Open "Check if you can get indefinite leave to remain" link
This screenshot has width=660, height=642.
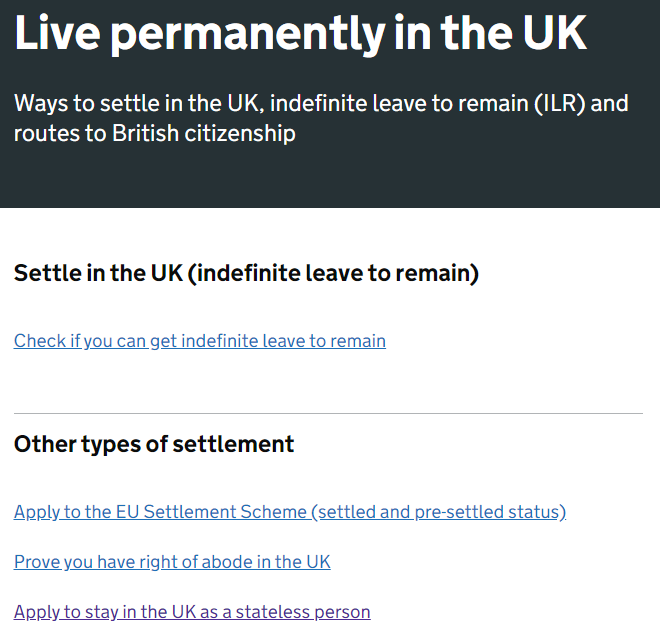[x=200, y=341]
